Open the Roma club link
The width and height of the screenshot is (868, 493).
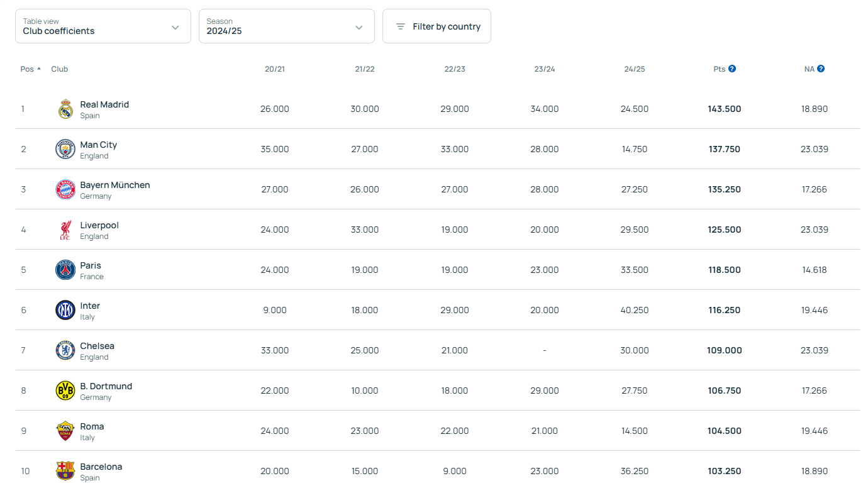[x=92, y=426]
